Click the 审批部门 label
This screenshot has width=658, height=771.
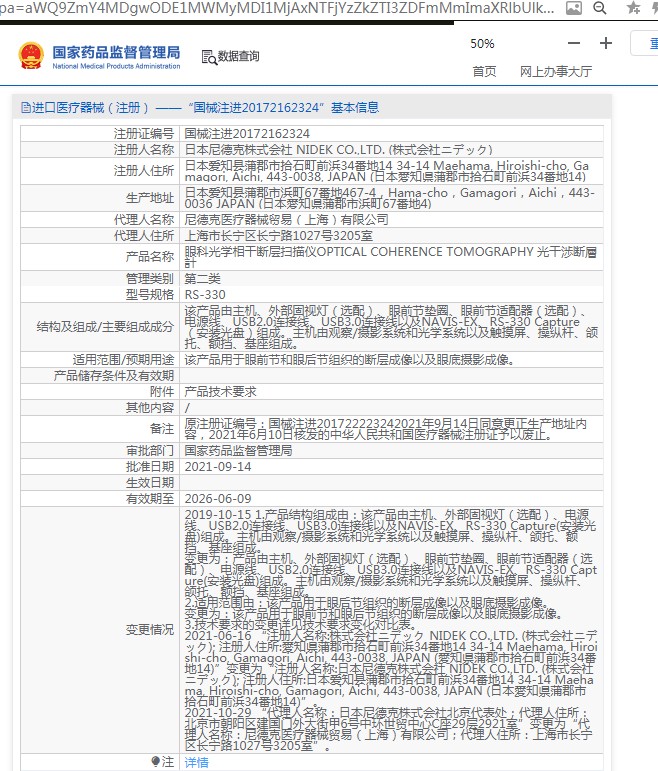click(x=150, y=450)
